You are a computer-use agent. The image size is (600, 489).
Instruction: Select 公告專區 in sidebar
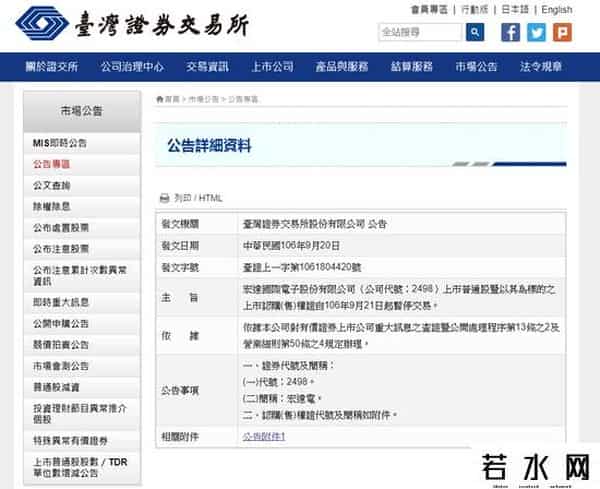82,165
